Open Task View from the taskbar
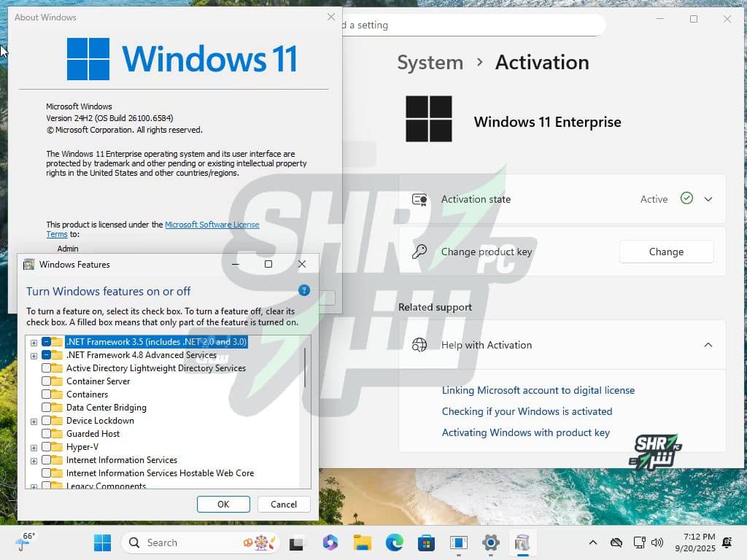 point(297,542)
